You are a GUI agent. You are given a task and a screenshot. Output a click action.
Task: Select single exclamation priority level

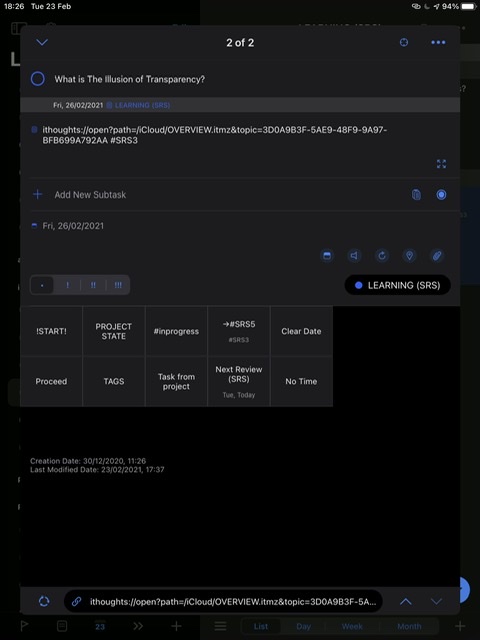(x=67, y=285)
